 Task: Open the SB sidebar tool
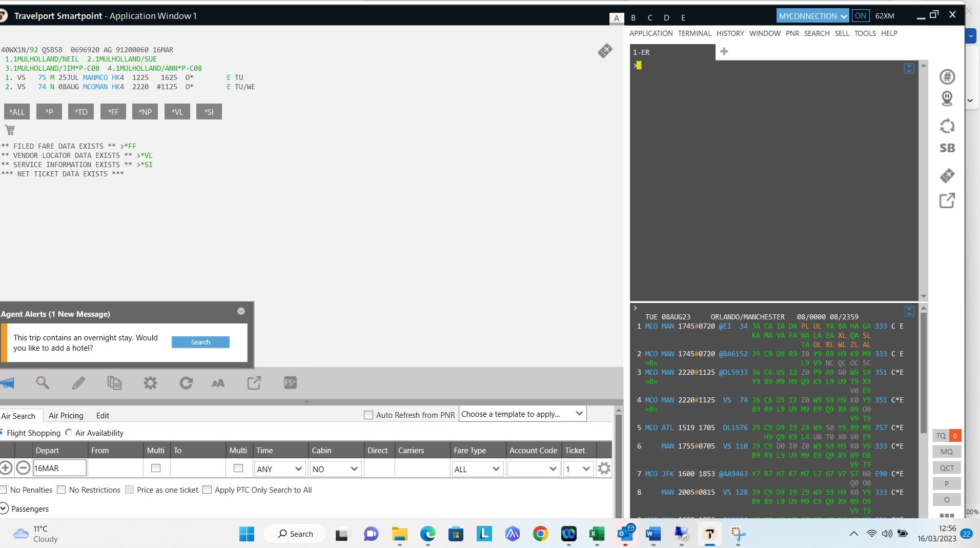[947, 148]
